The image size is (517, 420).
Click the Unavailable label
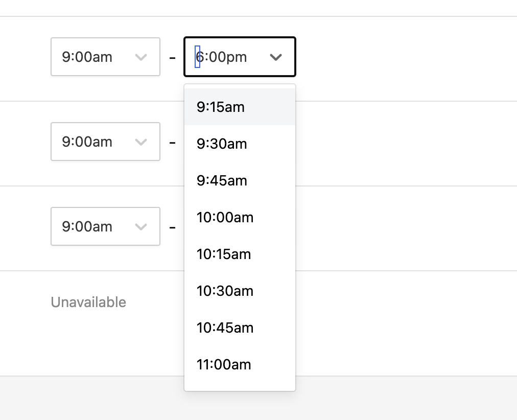88,302
